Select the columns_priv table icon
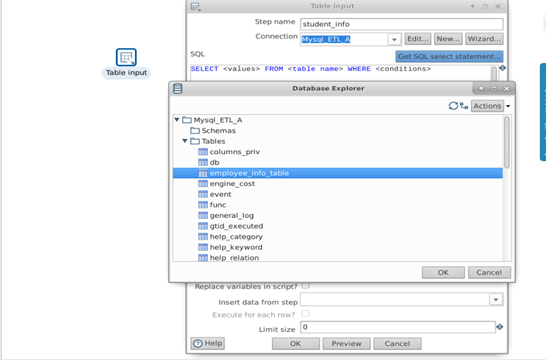 (203, 152)
